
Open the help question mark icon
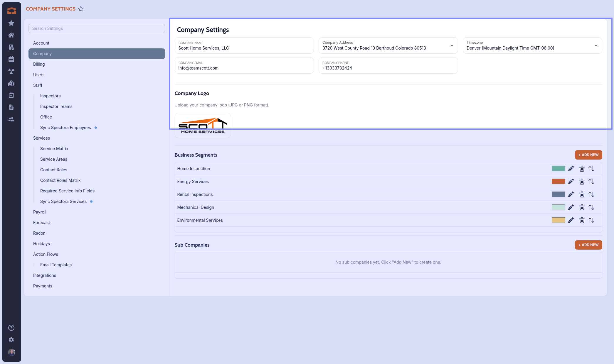coord(11,328)
